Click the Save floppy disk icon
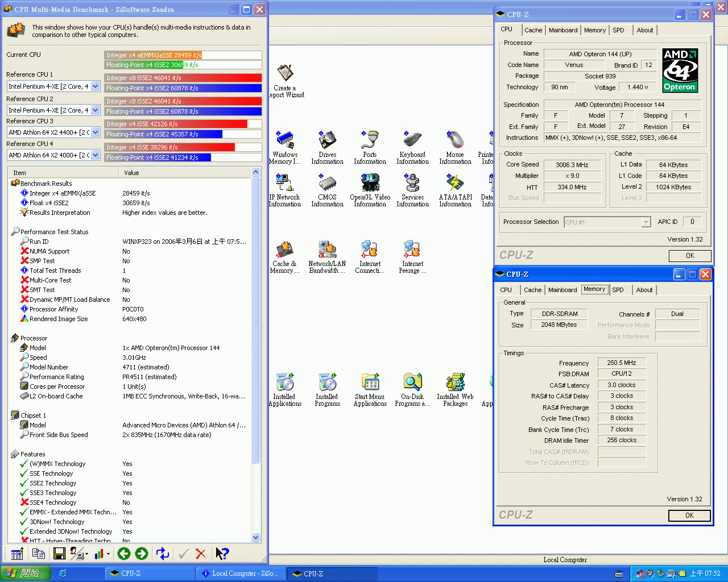The image size is (728, 582). click(x=59, y=554)
